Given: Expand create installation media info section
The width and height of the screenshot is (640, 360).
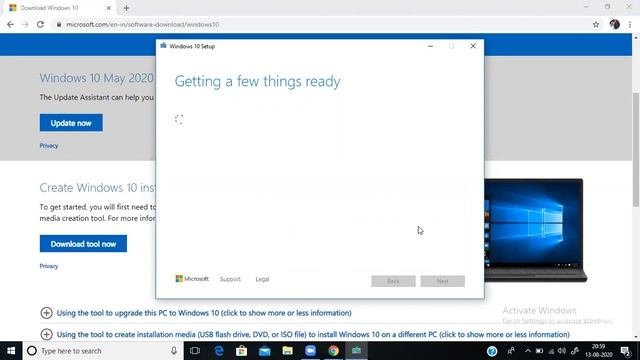Looking at the screenshot, I should click(47, 334).
